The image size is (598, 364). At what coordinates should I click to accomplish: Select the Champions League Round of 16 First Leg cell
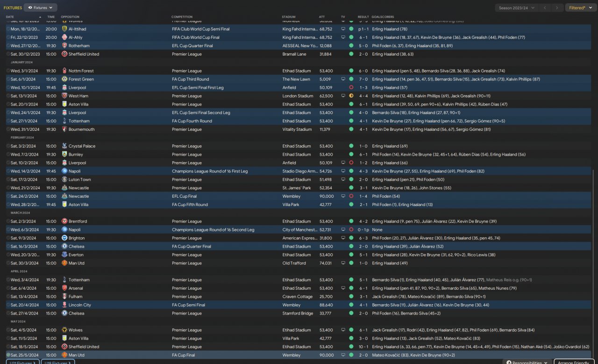click(x=210, y=171)
